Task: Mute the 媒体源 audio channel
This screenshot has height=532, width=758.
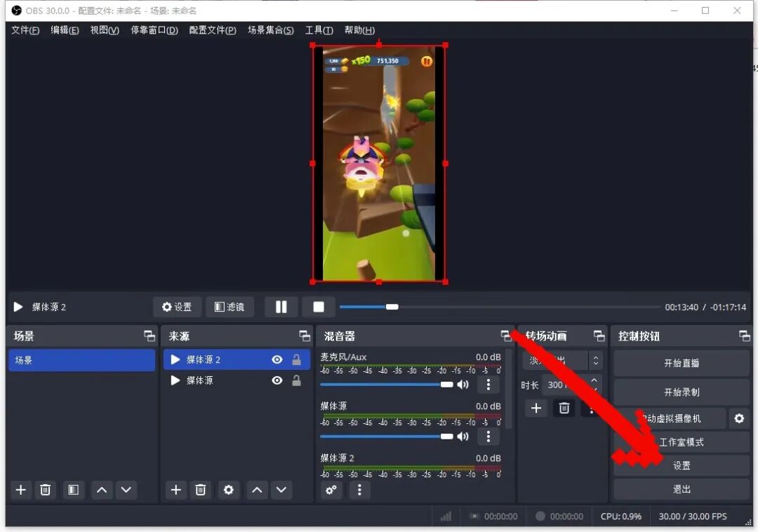Action: (x=463, y=437)
